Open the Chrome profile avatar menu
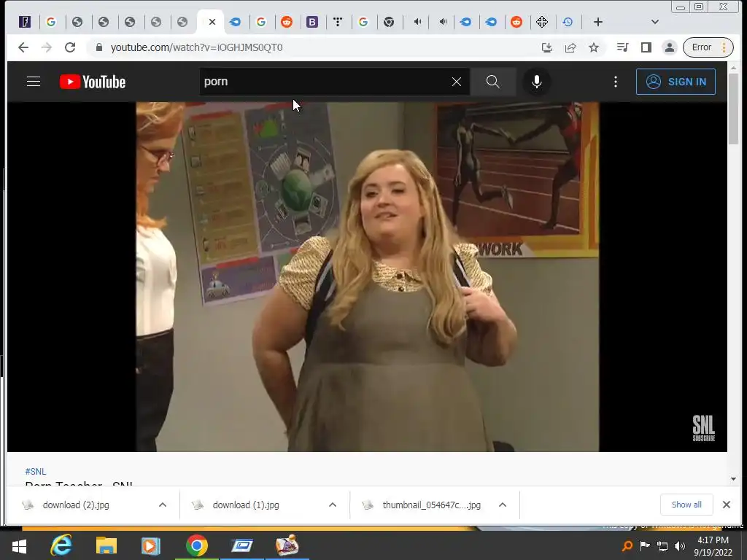 [x=670, y=47]
